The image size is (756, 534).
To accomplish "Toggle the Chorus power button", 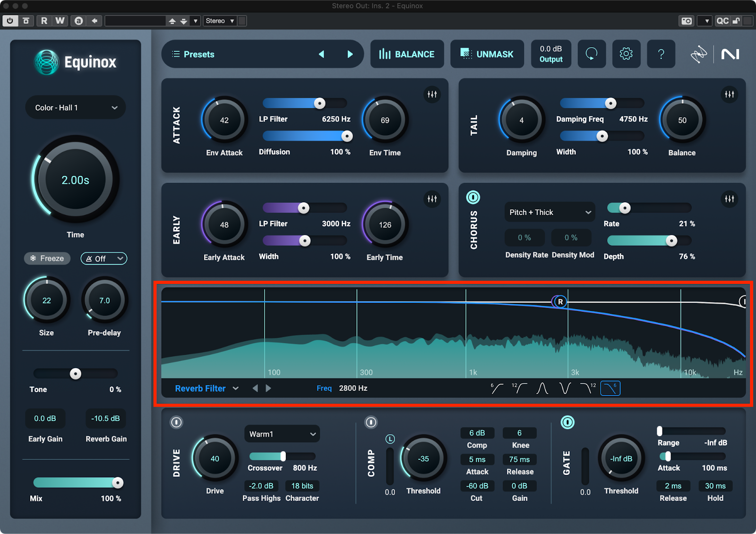I will [x=473, y=197].
